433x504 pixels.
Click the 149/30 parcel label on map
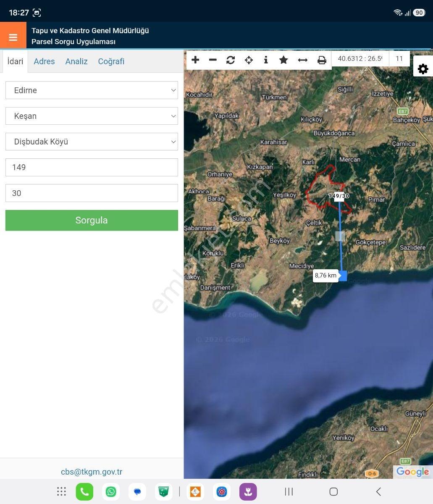click(339, 196)
